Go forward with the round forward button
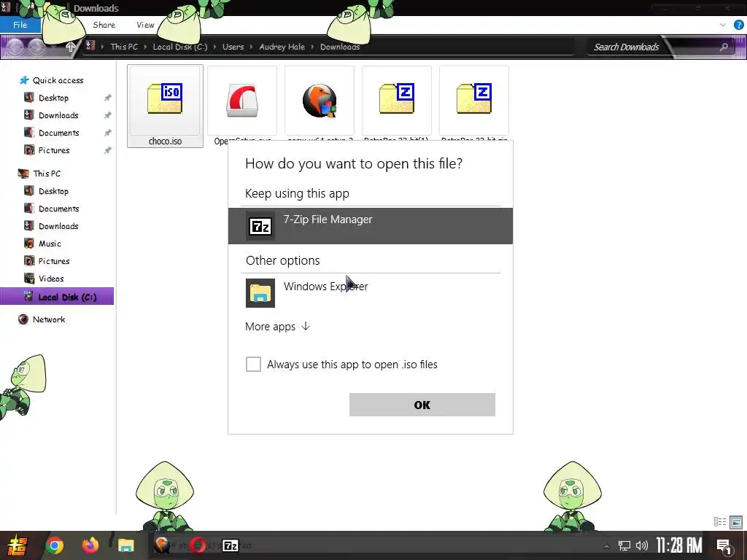The width and height of the screenshot is (747, 560). (36, 47)
